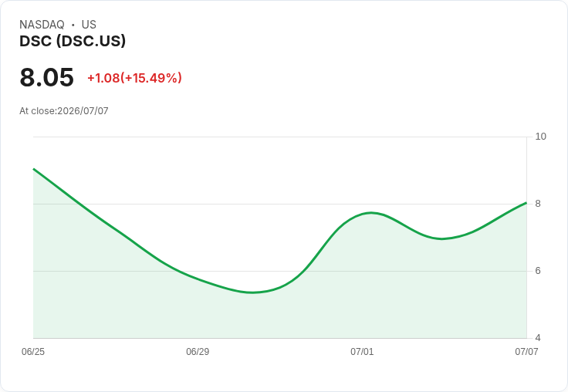Click the 06/25 date axis label
The image size is (568, 392).
[33, 351]
